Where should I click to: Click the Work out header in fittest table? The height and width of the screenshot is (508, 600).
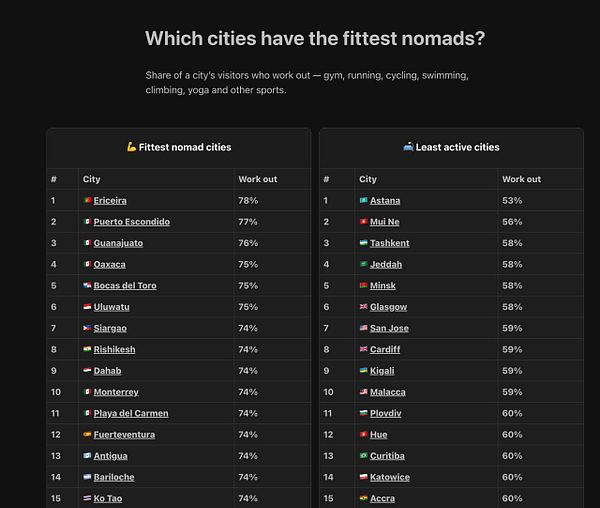click(258, 179)
